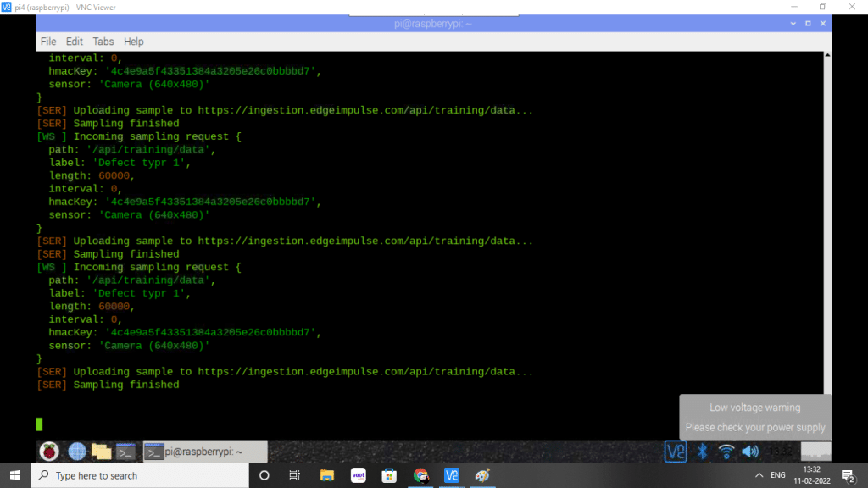The height and width of the screenshot is (488, 868).
Task: Open Google Chrome from Windows taskbar
Action: (x=420, y=475)
